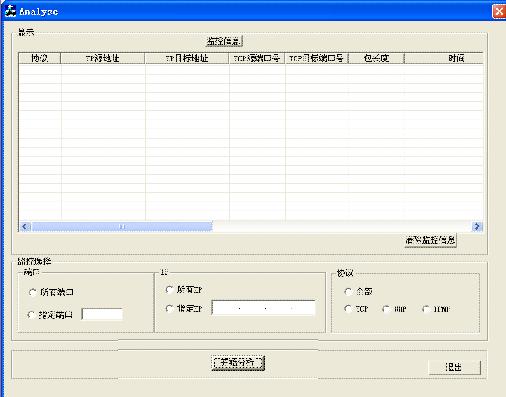Screen dimensions: 506x397
Task: Click the 监控信息 button above table
Action: tap(224, 41)
